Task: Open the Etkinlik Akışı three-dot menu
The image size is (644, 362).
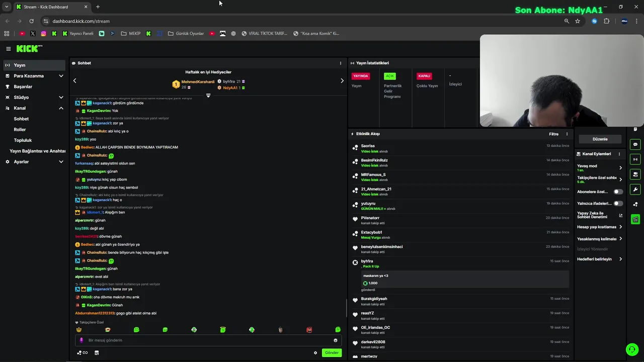Action: pos(567,134)
